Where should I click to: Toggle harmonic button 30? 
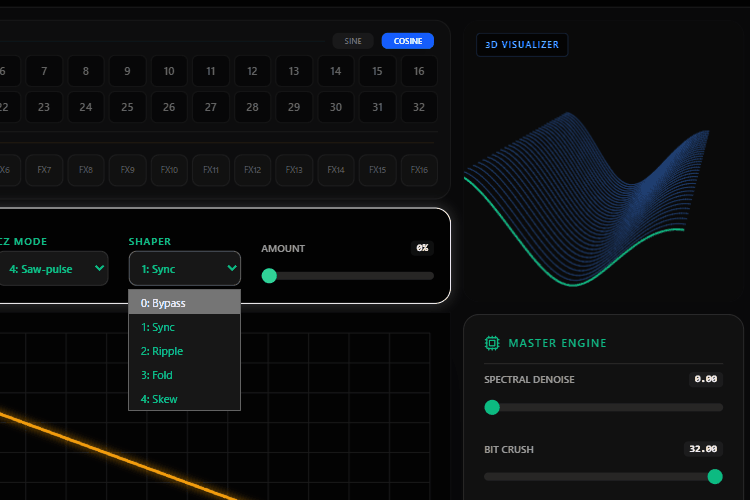(336, 107)
